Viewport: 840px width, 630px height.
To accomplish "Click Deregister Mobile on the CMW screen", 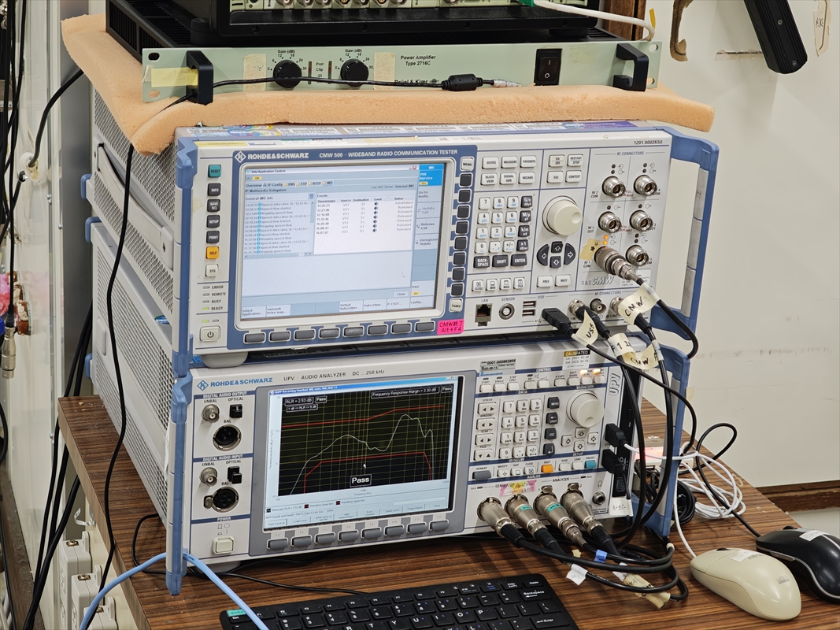I will click(x=427, y=242).
